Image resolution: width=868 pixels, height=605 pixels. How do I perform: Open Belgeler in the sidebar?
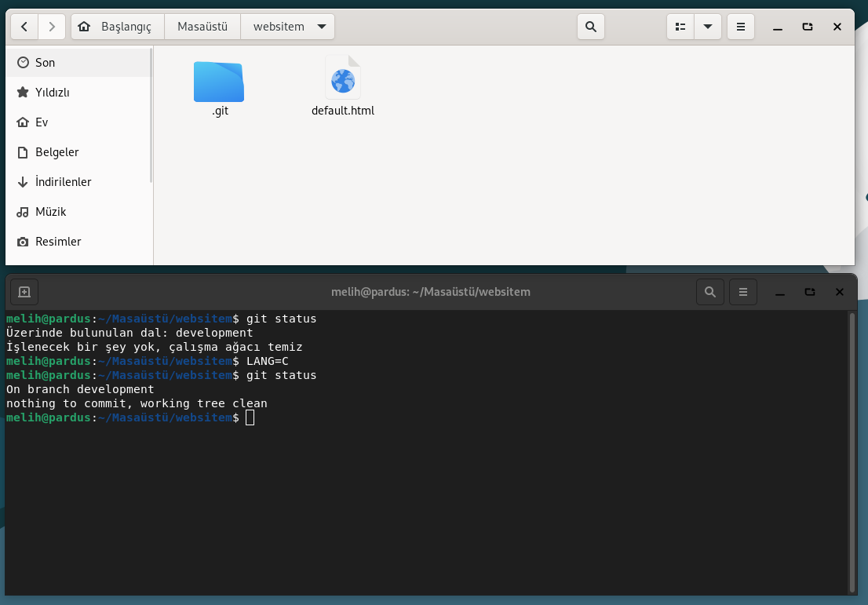pos(78,152)
